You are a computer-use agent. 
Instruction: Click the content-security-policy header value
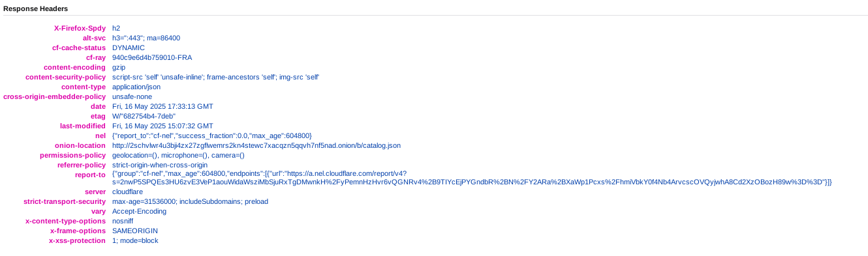(215, 77)
